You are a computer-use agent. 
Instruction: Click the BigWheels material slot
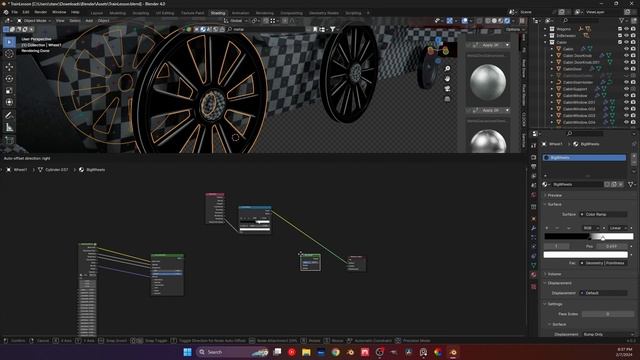coord(584,158)
